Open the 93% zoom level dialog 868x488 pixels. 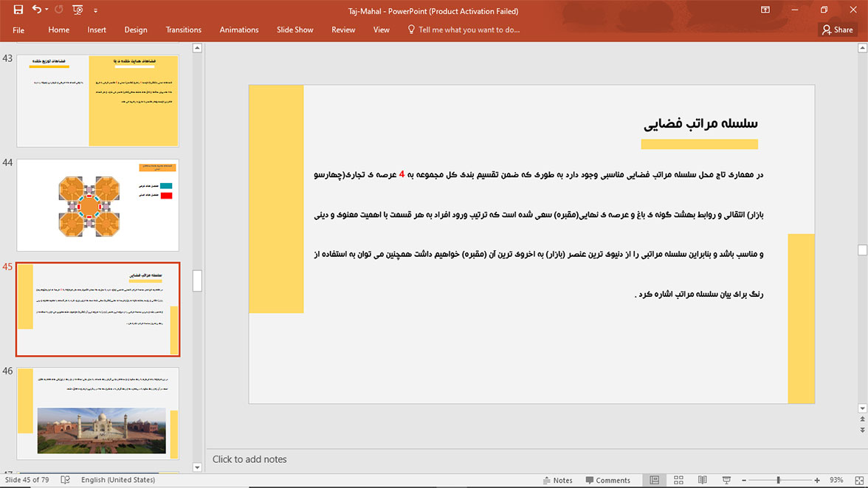tap(836, 480)
